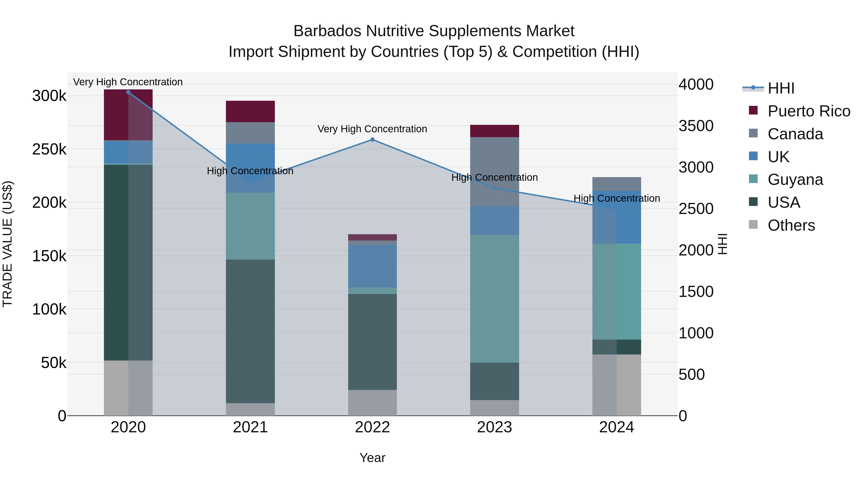This screenshot has height=488, width=868.
Task: Toggle the HHI legend entry
Action: 769,88
